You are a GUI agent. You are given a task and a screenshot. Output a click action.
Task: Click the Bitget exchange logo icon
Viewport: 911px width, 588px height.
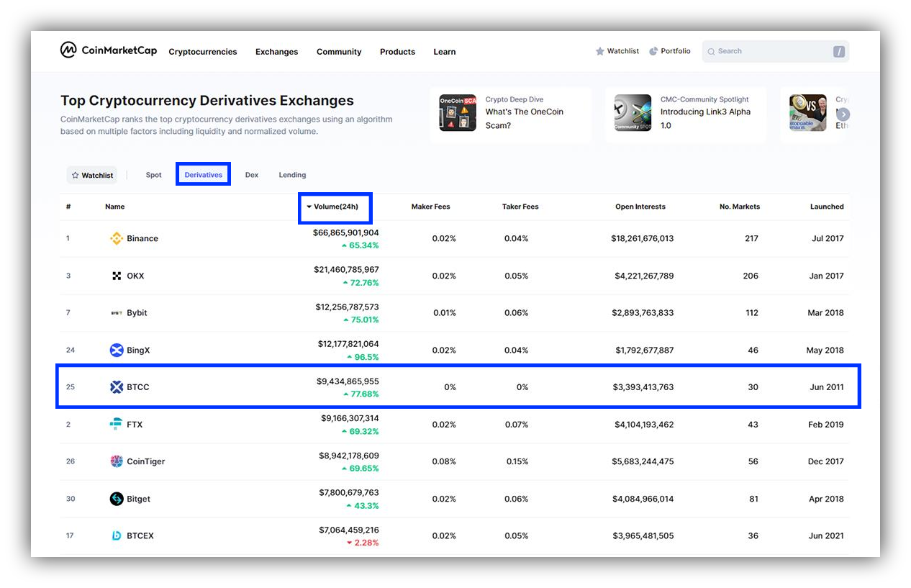tap(117, 499)
